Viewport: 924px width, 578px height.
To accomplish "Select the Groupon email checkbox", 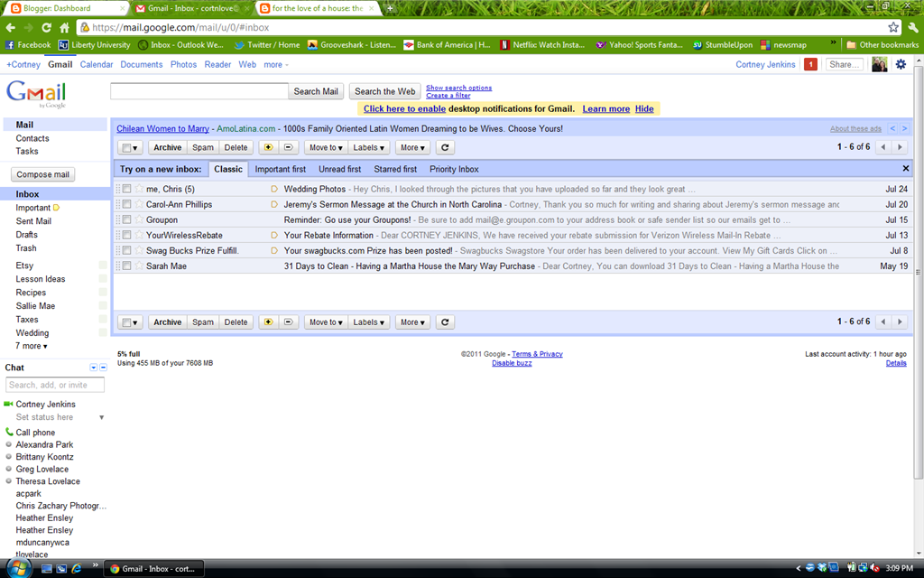I will [126, 219].
